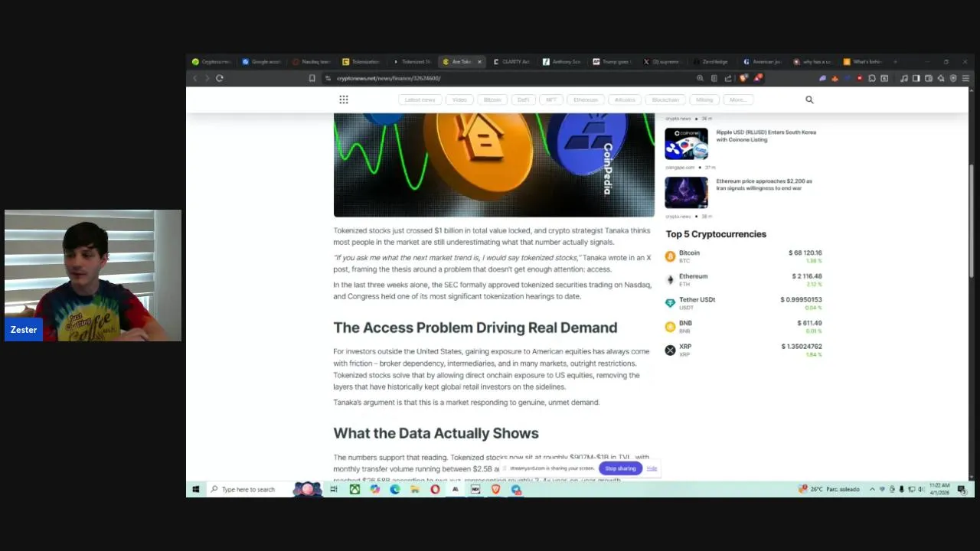Click the Bitcoin price $ 68 120.16
This screenshot has height=551, width=980.
coord(805,253)
